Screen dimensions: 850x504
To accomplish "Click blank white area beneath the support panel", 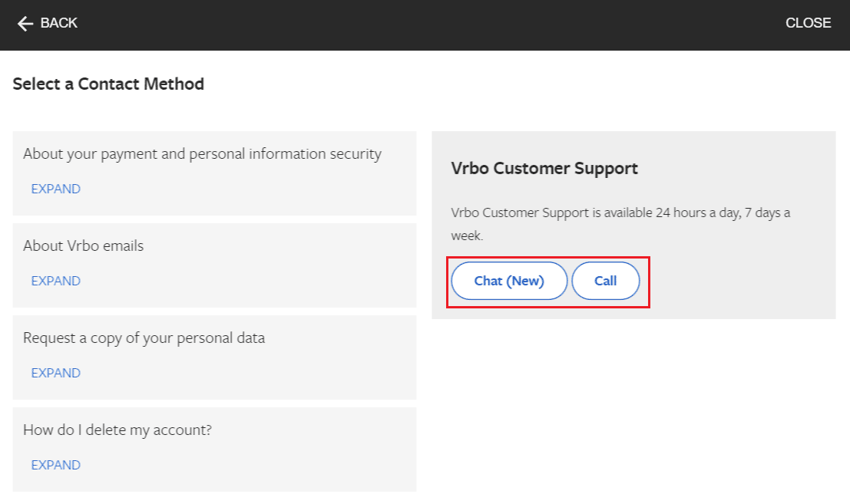I will pos(633,407).
